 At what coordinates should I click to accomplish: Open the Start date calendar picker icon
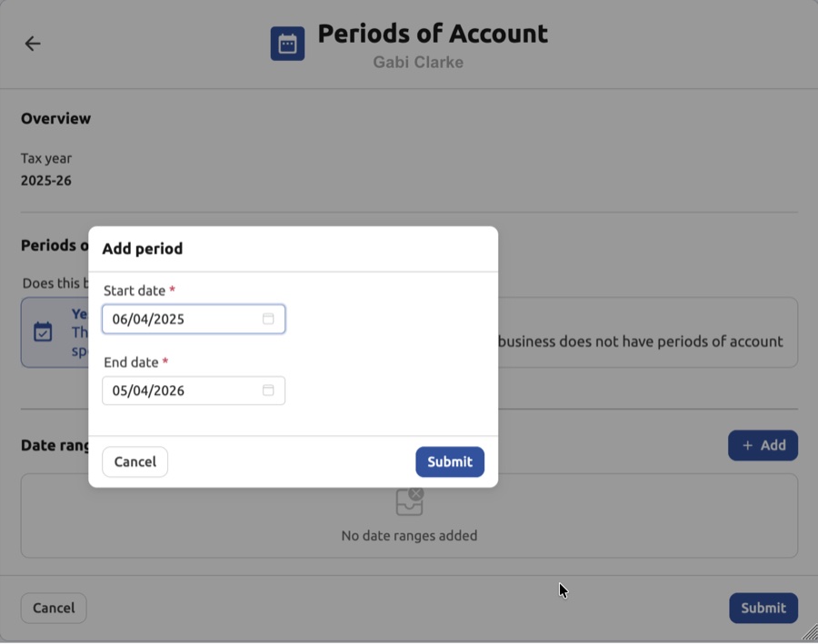pos(268,319)
